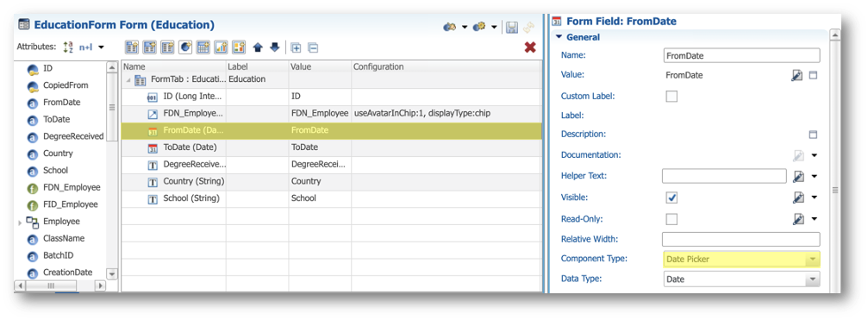
Task: Toggle the Custom Label checkbox
Action: (671, 97)
